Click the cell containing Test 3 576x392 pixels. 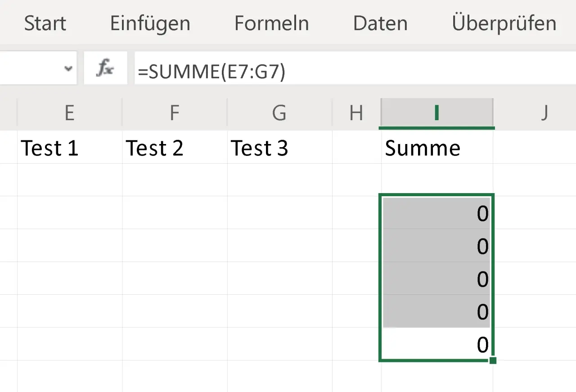(260, 148)
